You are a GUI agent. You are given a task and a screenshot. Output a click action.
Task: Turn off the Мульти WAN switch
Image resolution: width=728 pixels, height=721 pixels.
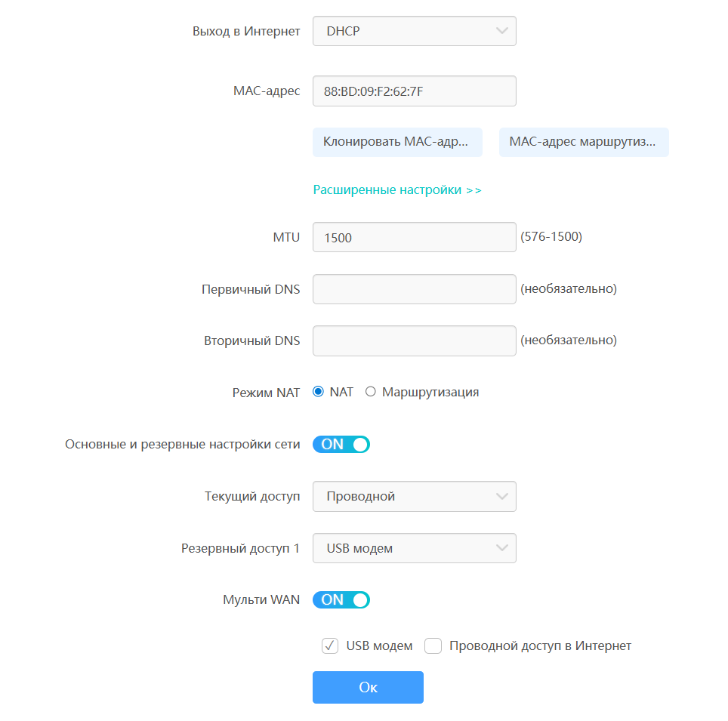click(341, 600)
